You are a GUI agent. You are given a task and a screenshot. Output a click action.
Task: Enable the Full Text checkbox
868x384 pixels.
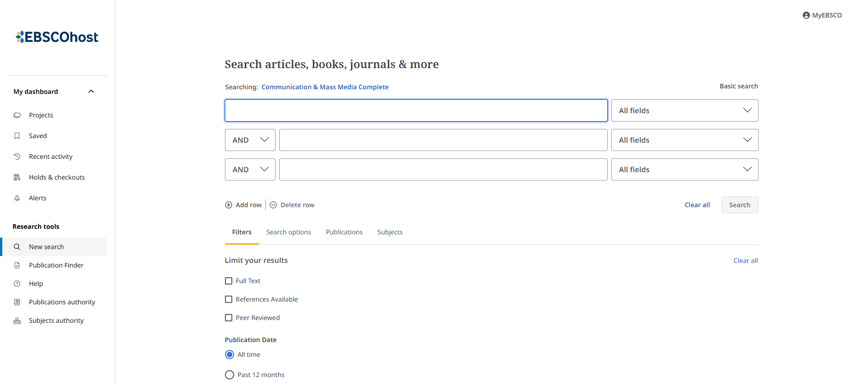point(229,281)
